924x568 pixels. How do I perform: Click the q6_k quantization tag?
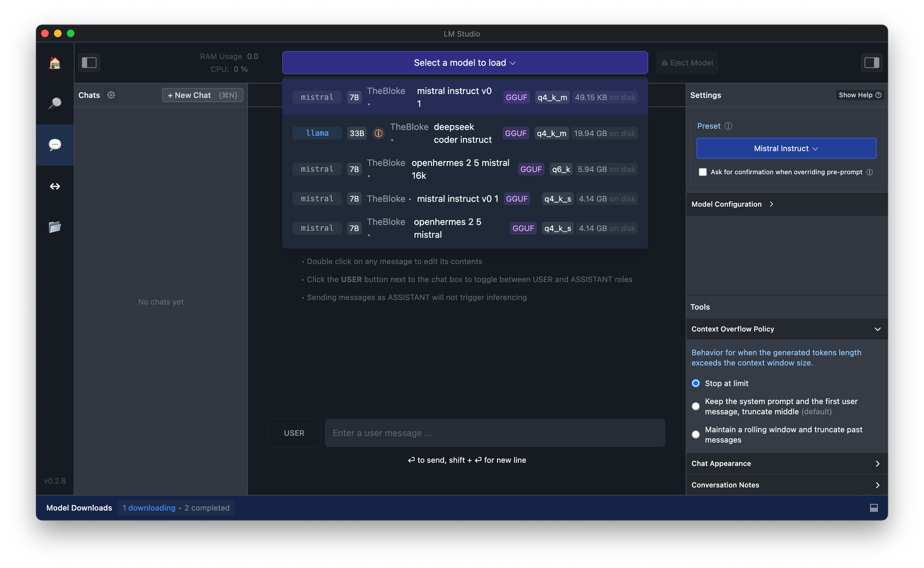click(x=561, y=169)
